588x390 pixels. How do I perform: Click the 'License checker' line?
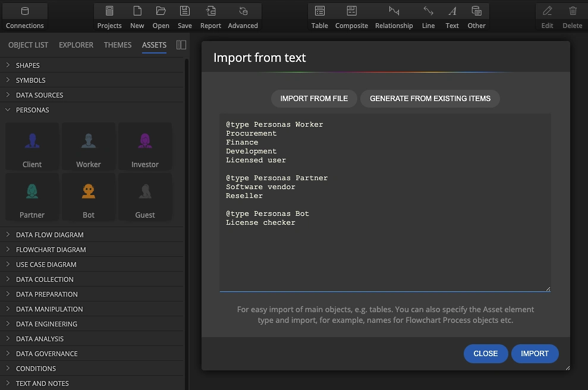click(260, 223)
